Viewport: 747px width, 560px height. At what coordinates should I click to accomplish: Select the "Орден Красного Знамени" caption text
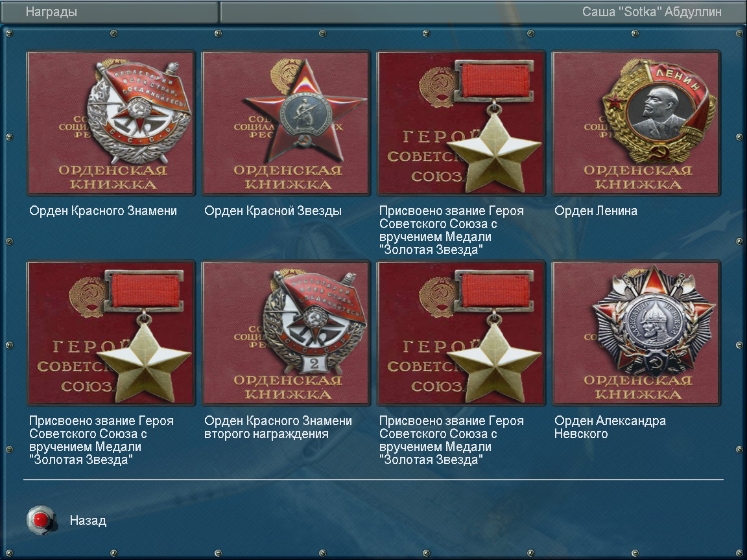point(103,211)
